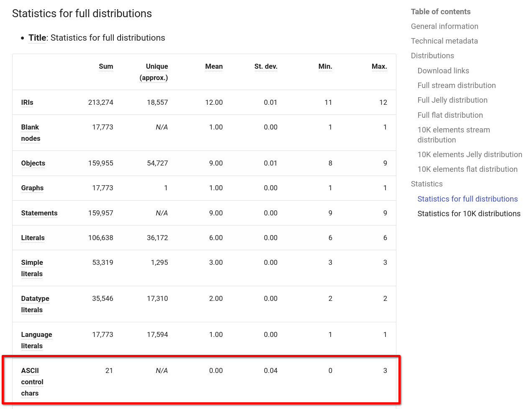Open the Full flat distribution section
532x409 pixels.
[450, 115]
